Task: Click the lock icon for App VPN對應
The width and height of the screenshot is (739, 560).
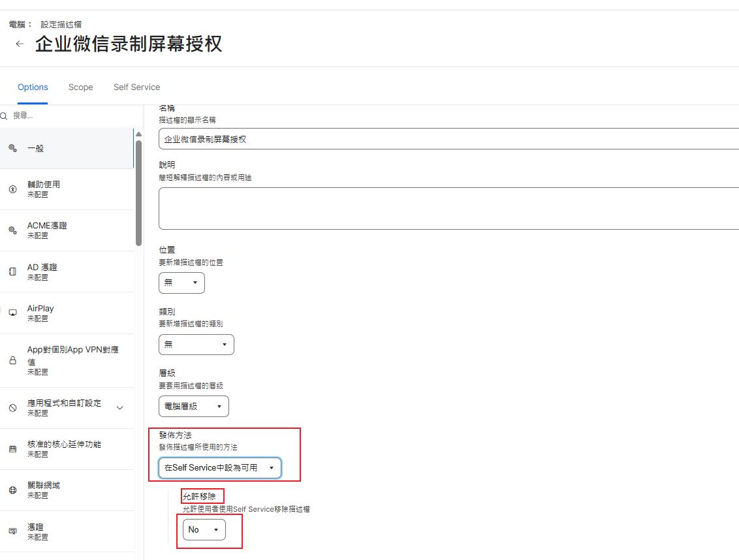Action: pos(12,360)
